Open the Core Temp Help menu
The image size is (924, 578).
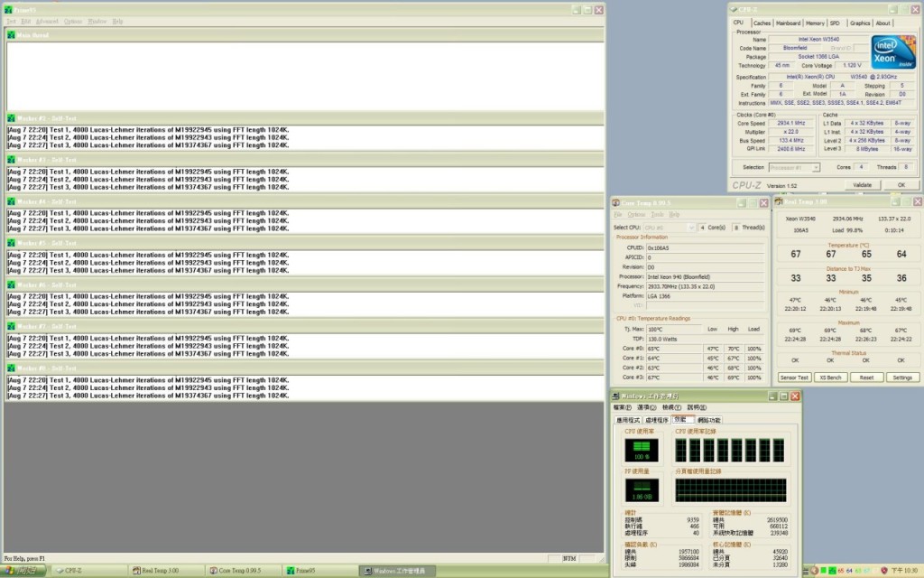click(675, 215)
